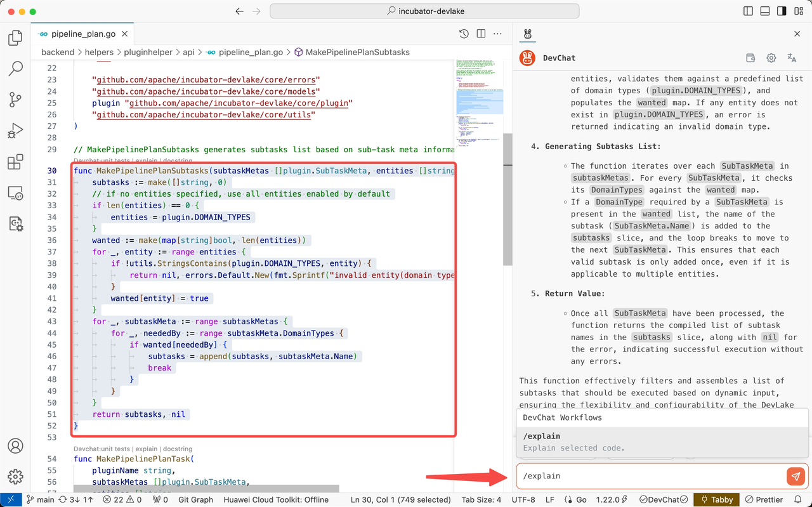Screen dimensions: 812x507
Task: Open notifications bell in status bar
Action: point(798,499)
